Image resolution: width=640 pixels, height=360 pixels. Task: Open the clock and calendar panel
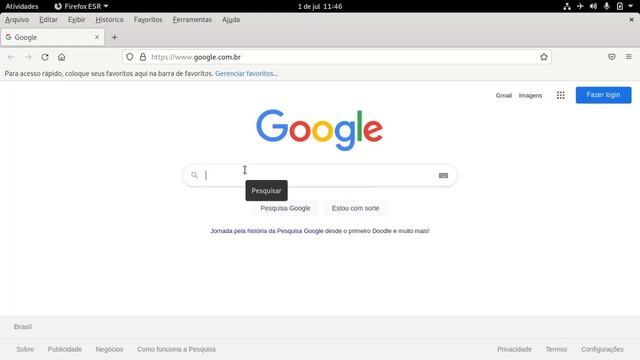coord(320,6)
